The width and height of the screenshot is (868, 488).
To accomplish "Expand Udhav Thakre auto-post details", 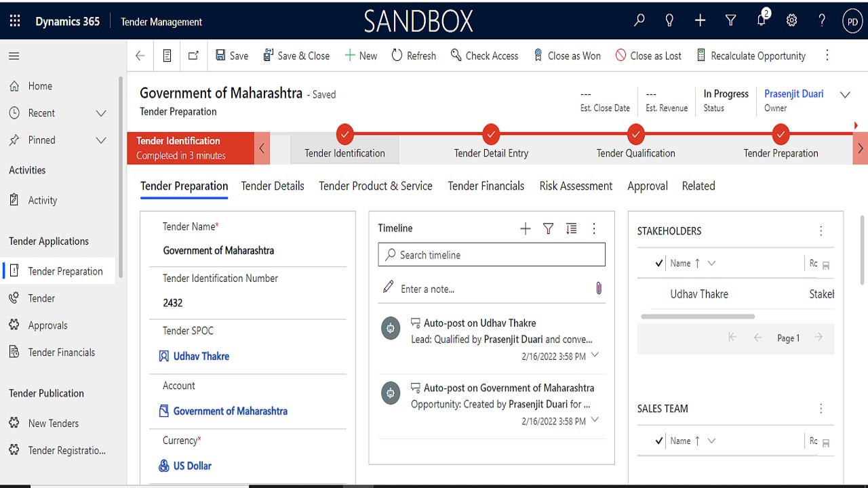I will click(595, 354).
